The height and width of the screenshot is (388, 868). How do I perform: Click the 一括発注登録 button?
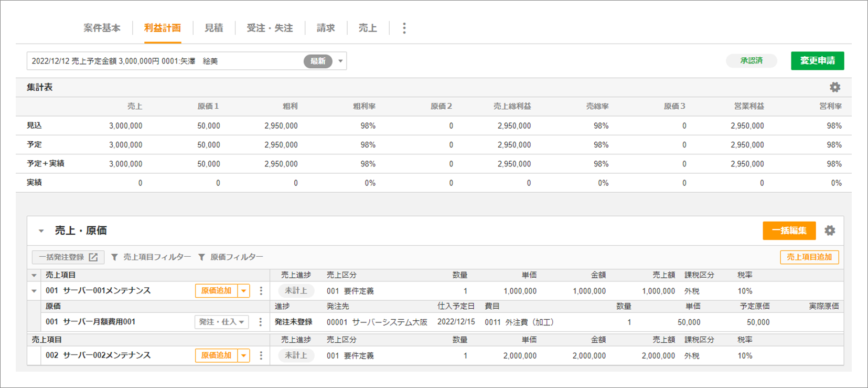click(68, 257)
